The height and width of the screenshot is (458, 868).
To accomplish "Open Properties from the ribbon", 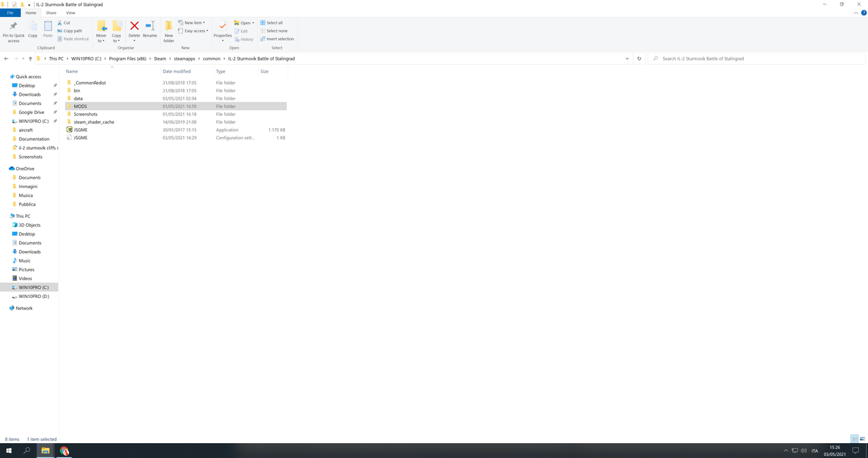I will pos(222,30).
